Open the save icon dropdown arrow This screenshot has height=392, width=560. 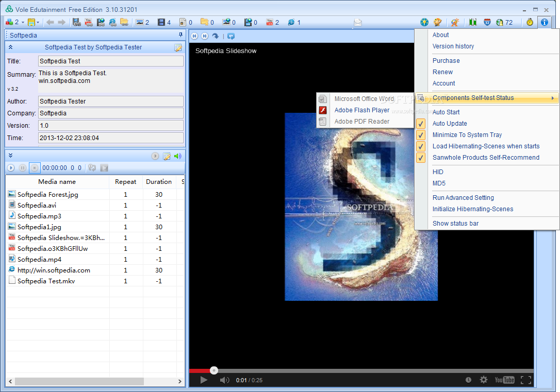tap(38, 23)
